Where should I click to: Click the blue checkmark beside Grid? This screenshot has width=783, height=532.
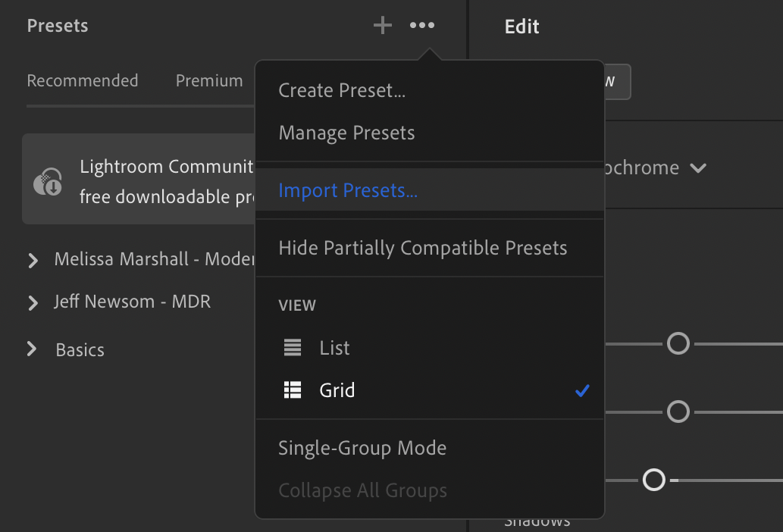[x=582, y=390]
